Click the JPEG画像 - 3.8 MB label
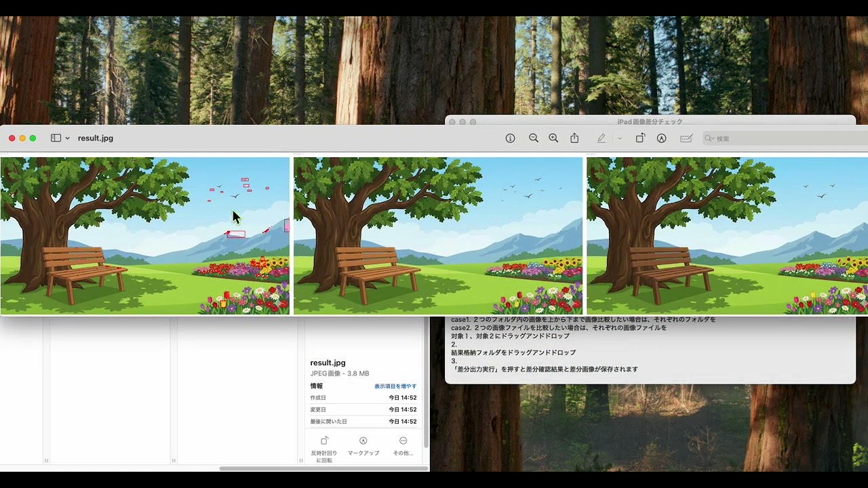Viewport: 868px width, 488px height. point(340,374)
